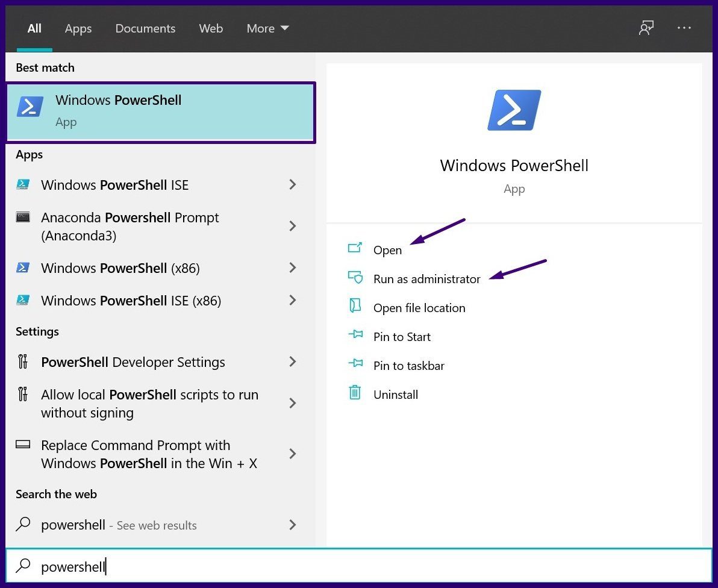Expand the More filters dropdown

[x=267, y=28]
